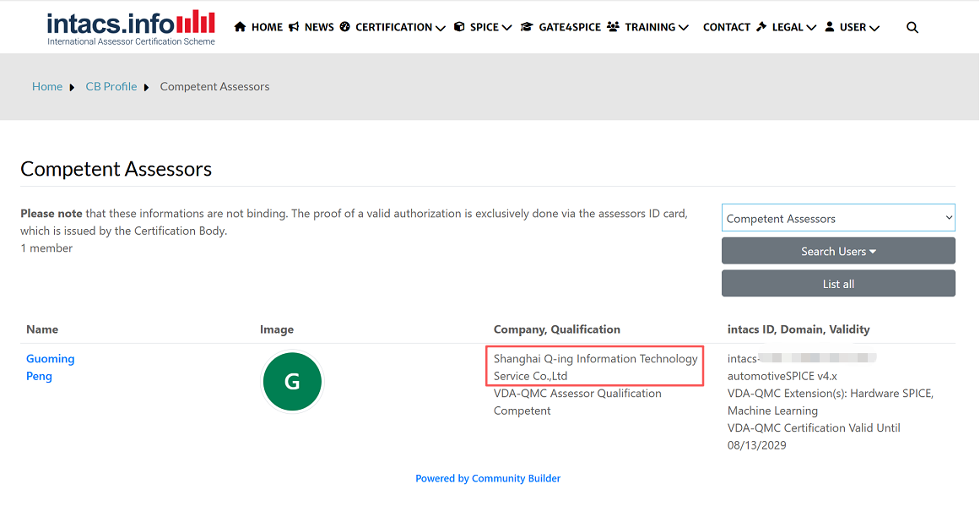Image resolution: width=980 pixels, height=506 pixels.
Task: Click VDA-QMC Assessor Qualification text
Action: pos(577,394)
